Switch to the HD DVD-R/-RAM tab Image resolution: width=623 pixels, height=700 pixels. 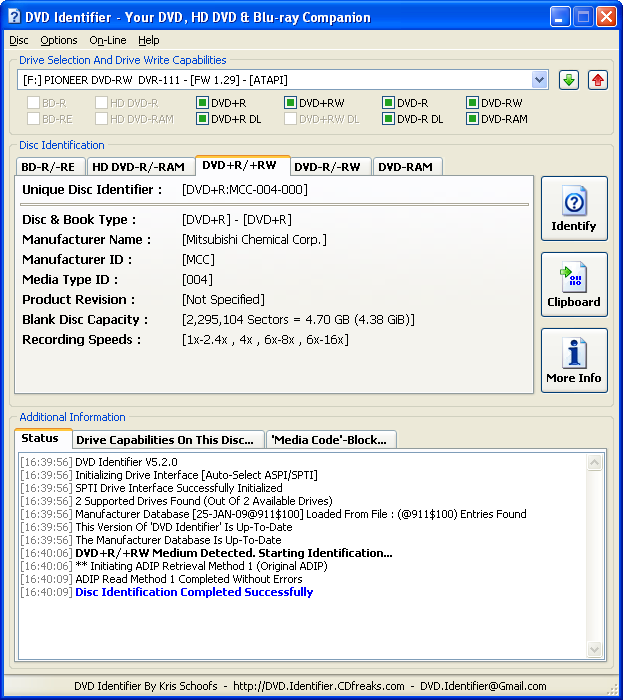pos(139,167)
